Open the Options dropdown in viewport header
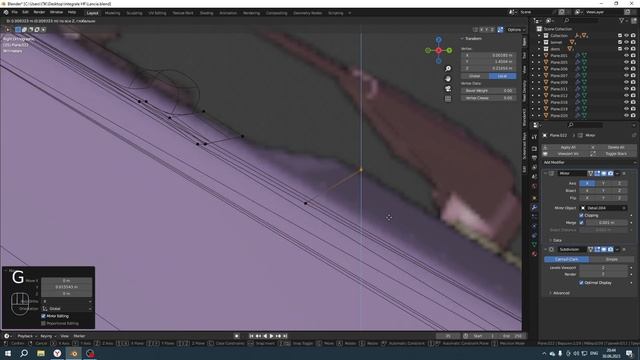The width and height of the screenshot is (640, 360). (516, 30)
